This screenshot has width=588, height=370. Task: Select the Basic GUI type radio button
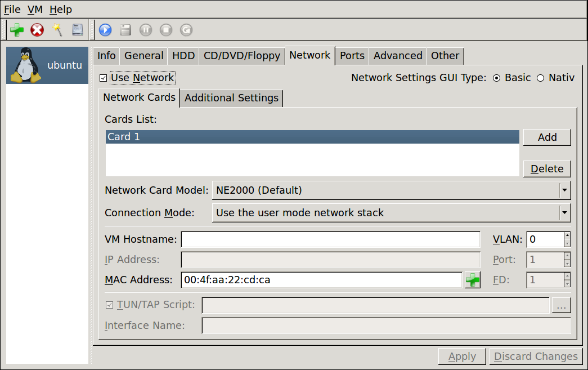(x=497, y=78)
